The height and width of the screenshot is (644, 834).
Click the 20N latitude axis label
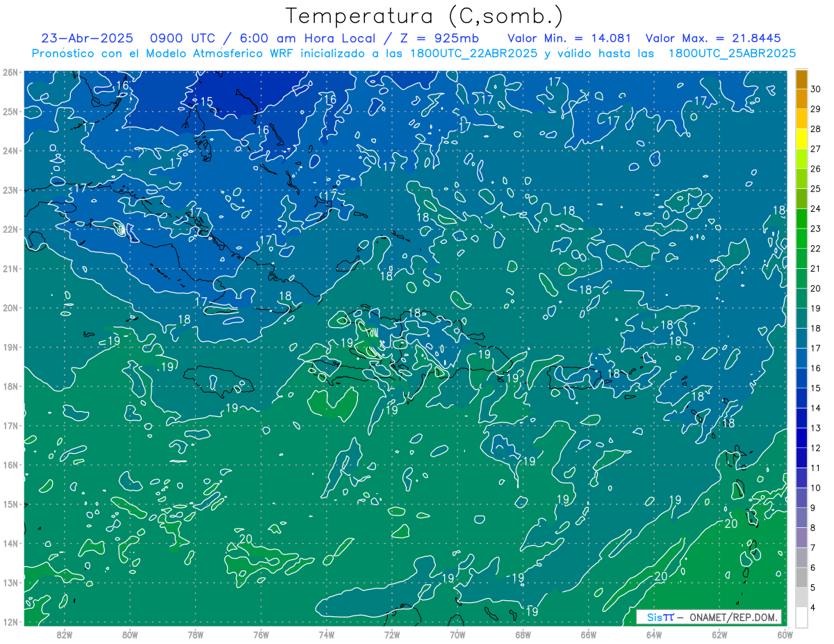tap(10, 308)
